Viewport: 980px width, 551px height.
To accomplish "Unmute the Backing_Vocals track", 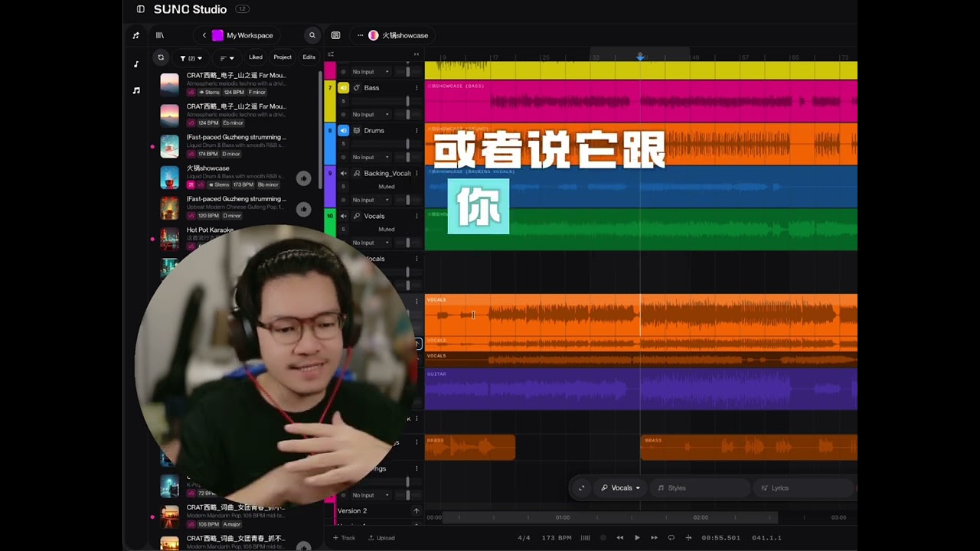I will (x=343, y=174).
